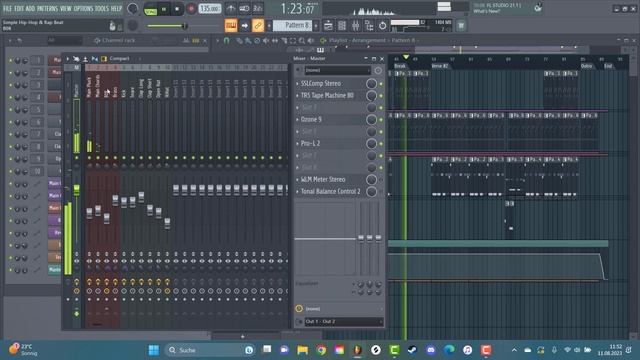Expand the Tonal Balance Control 2 slot arrow
Viewport: 640px width, 360px height.
[x=298, y=191]
